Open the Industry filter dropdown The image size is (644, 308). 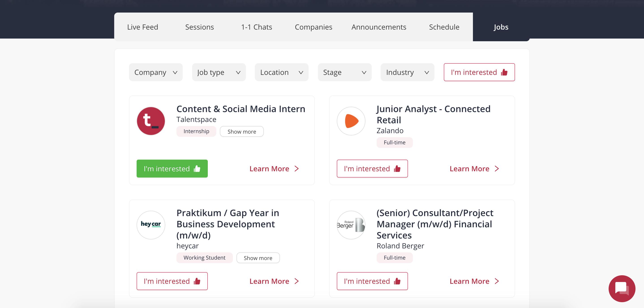407,72
